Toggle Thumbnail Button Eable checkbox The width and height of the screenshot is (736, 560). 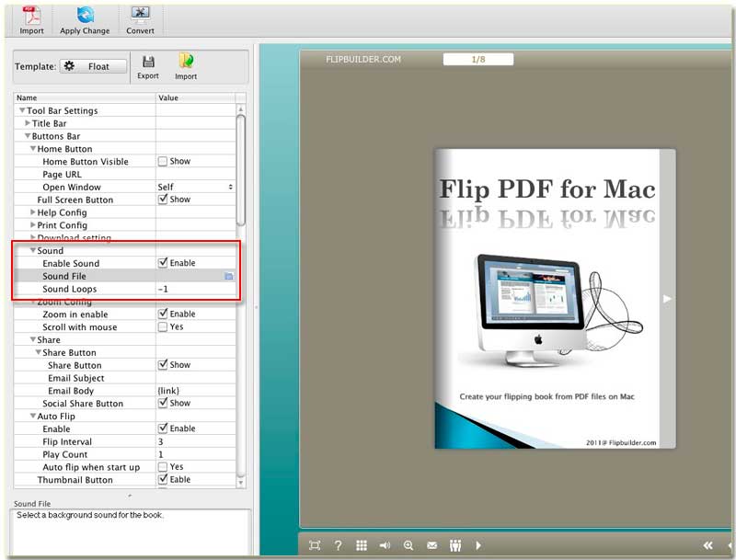tap(163, 479)
